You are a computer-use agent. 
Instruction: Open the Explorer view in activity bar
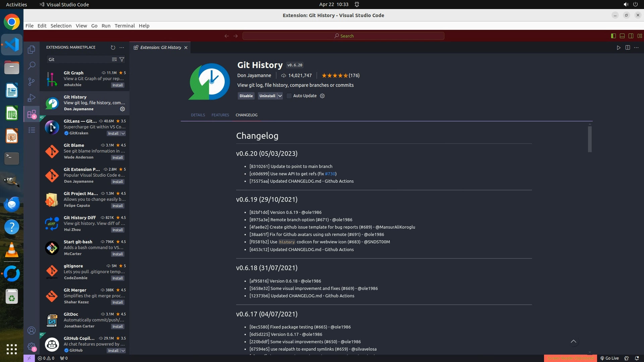[32, 50]
